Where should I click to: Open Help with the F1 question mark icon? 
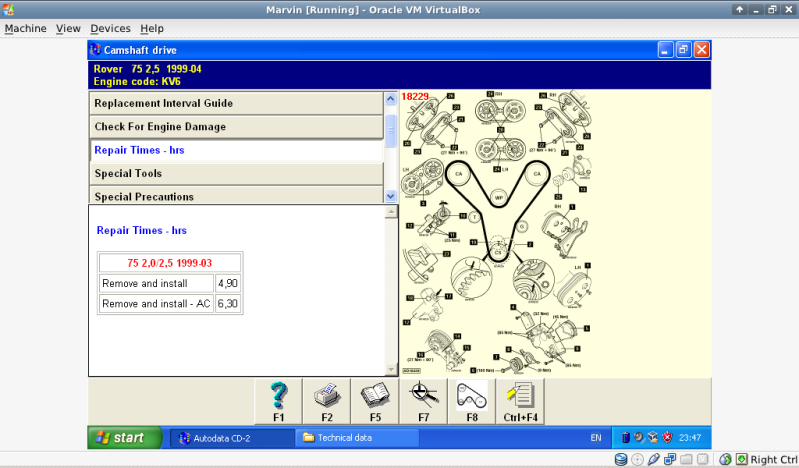(x=278, y=401)
